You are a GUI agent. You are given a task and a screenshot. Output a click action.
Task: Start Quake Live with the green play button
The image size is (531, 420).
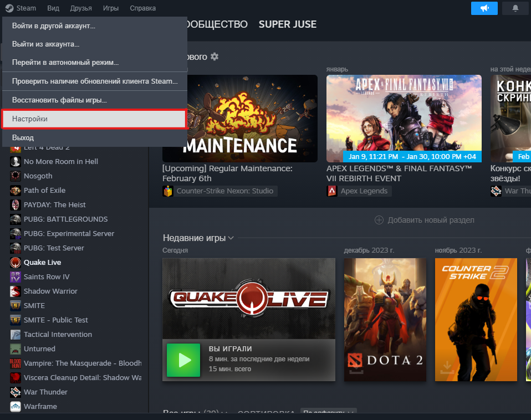coord(183,360)
